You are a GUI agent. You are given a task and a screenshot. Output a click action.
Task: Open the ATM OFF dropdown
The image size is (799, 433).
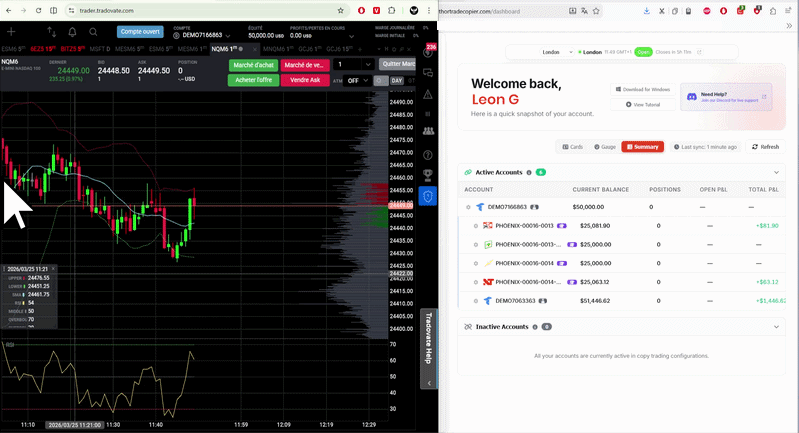357,81
